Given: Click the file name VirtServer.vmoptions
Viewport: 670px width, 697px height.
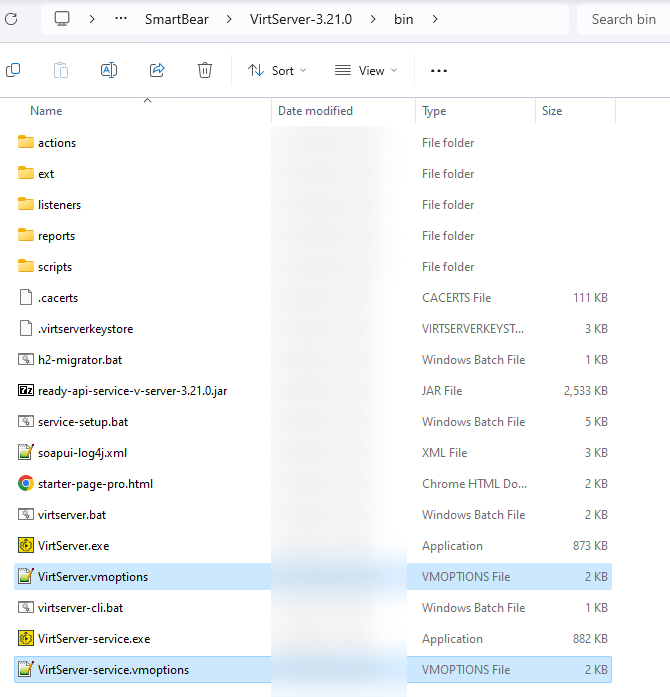Looking at the screenshot, I should click(x=93, y=577).
